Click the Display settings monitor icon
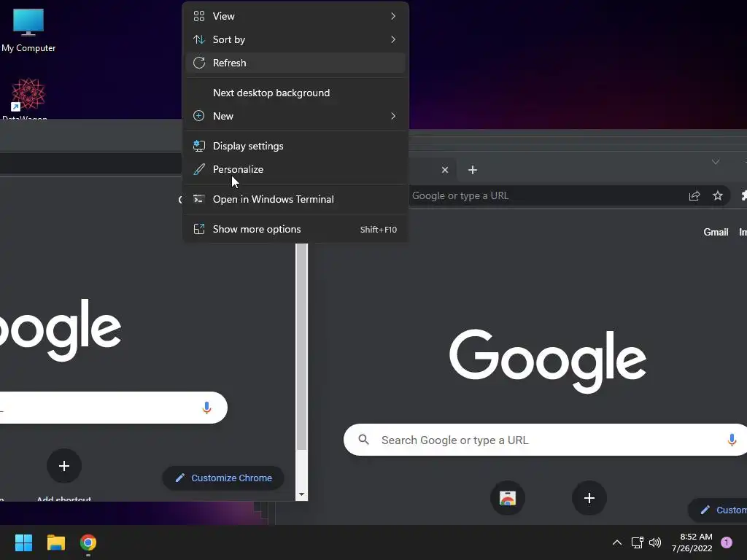This screenshot has width=747, height=560. pyautogui.click(x=199, y=146)
